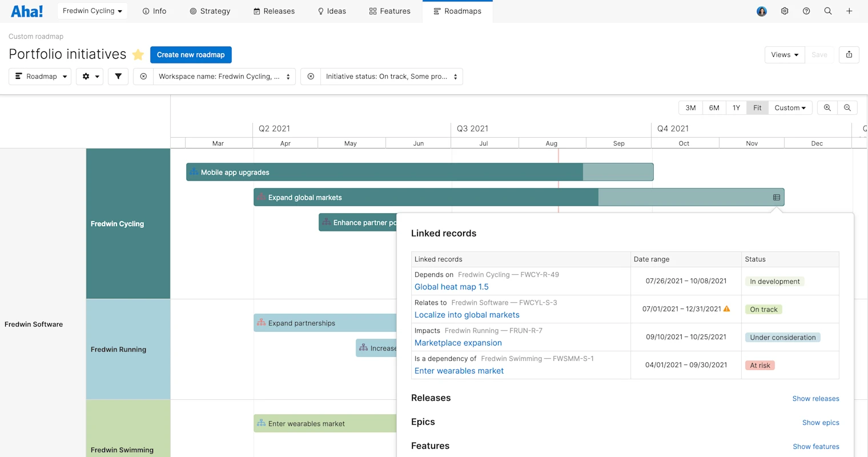The height and width of the screenshot is (457, 868).
Task: Clear the Initiative status filter
Action: click(x=310, y=76)
